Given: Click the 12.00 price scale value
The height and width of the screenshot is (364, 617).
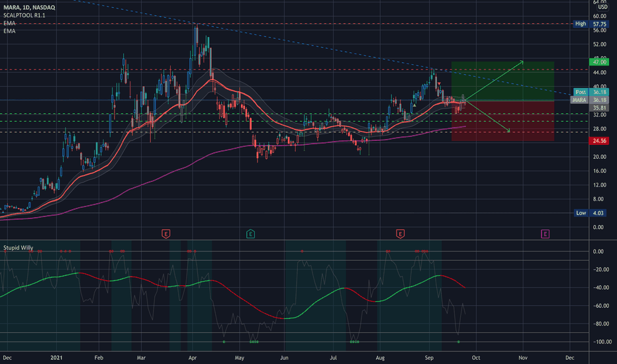Looking at the screenshot, I should (600, 185).
